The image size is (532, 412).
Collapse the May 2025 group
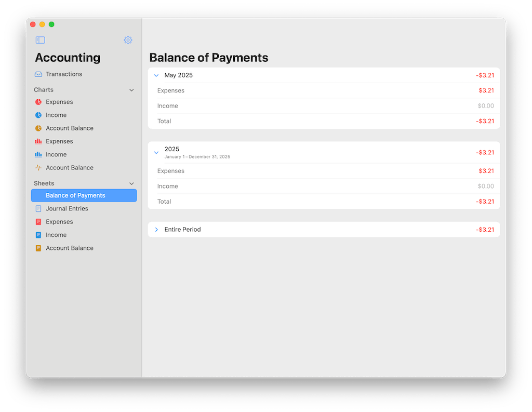pos(156,75)
